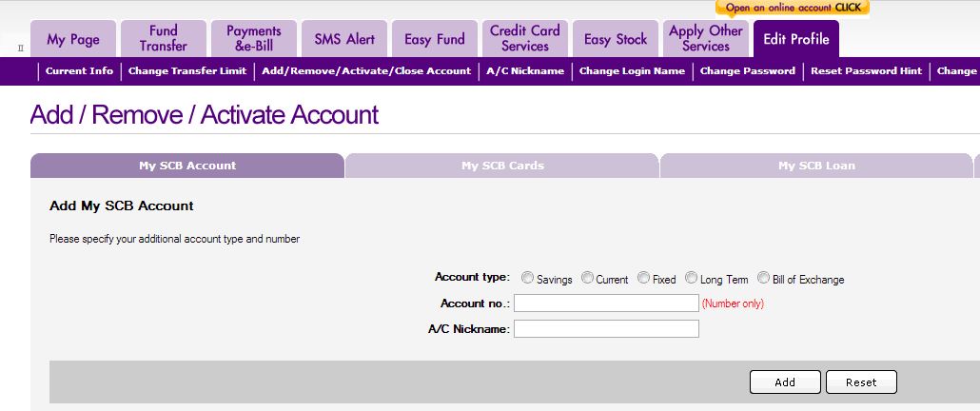
Task: Open A/C Nickname submenu item
Action: click(x=525, y=71)
